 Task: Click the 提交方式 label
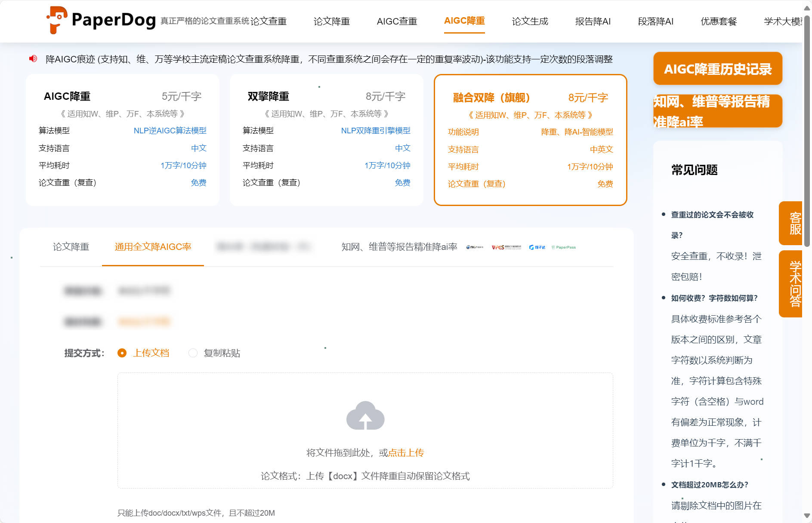coord(84,353)
